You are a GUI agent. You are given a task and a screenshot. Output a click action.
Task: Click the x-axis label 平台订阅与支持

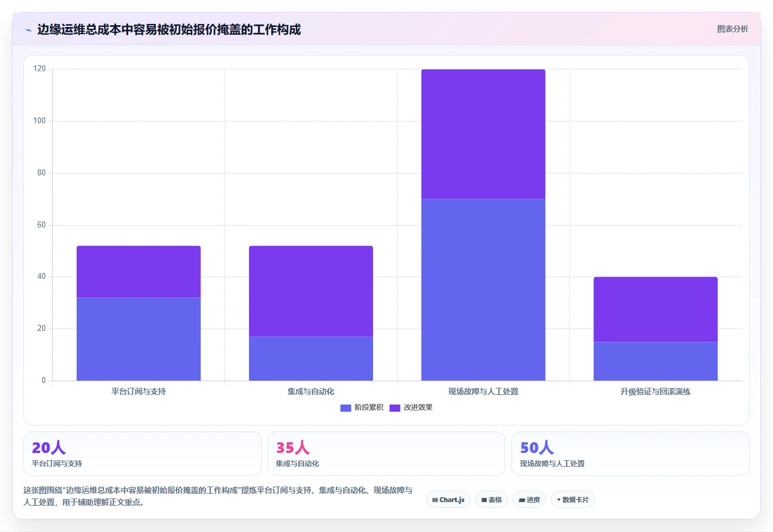pos(138,392)
